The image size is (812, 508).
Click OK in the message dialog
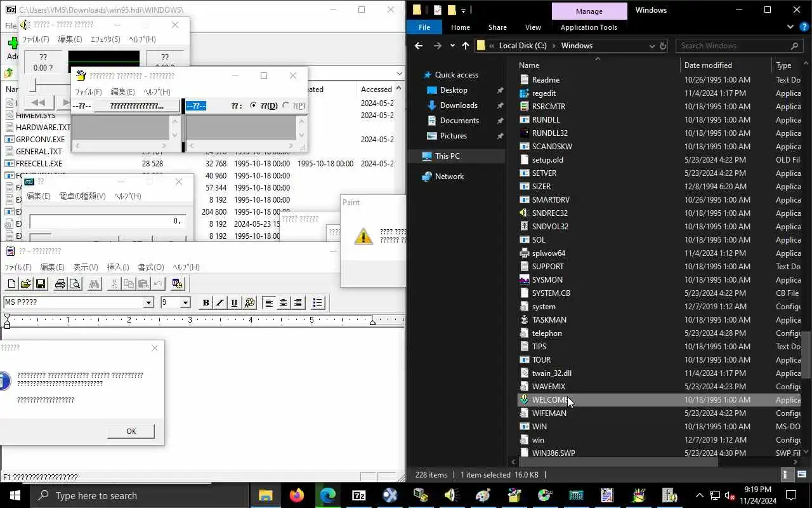pos(131,431)
